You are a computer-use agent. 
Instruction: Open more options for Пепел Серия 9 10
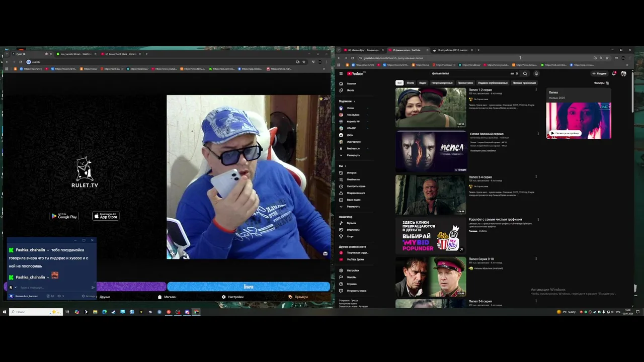tap(536, 259)
